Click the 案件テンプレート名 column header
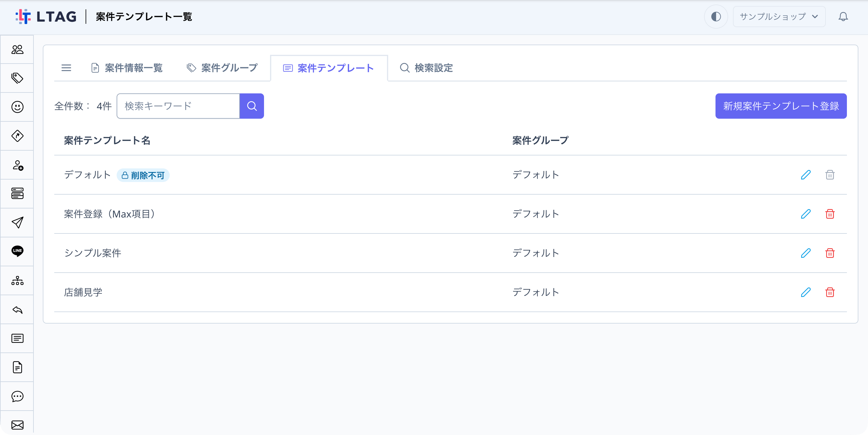This screenshot has width=868, height=435. pos(107,140)
